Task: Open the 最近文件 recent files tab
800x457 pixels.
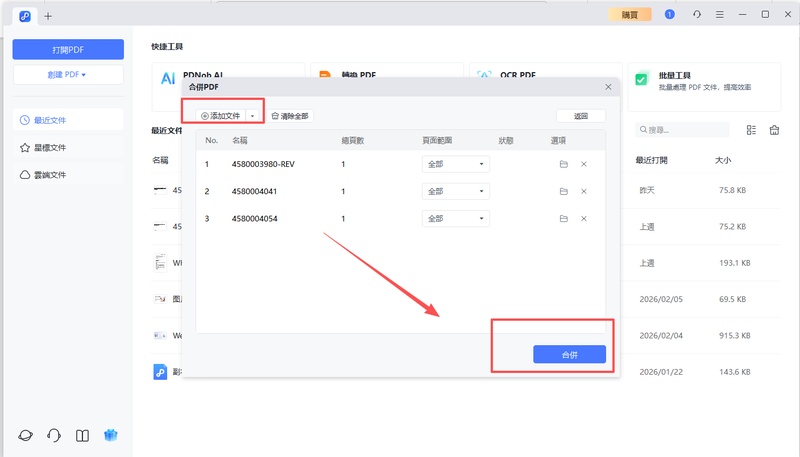Action: click(68, 120)
